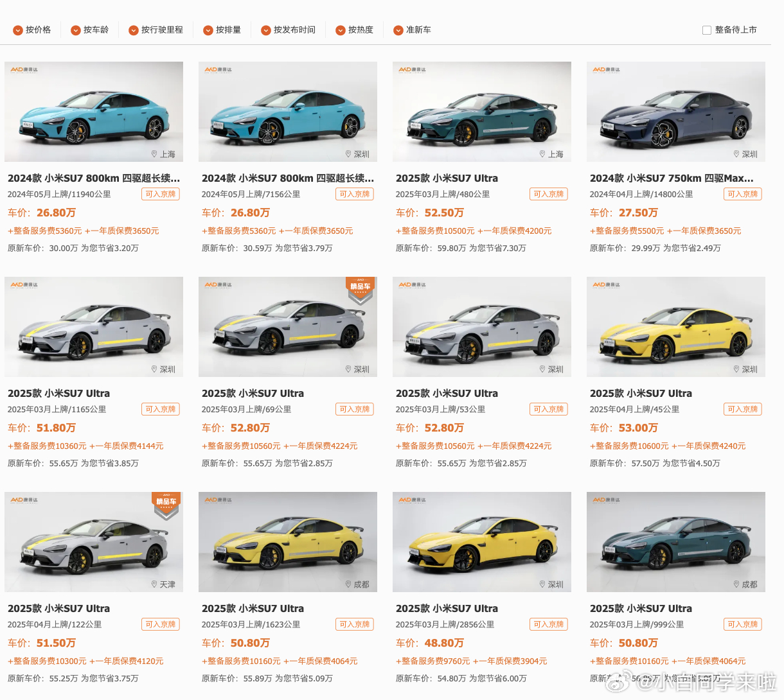
Task: Click 可入京牌 tag on 45公里 listing
Action: pos(743,409)
